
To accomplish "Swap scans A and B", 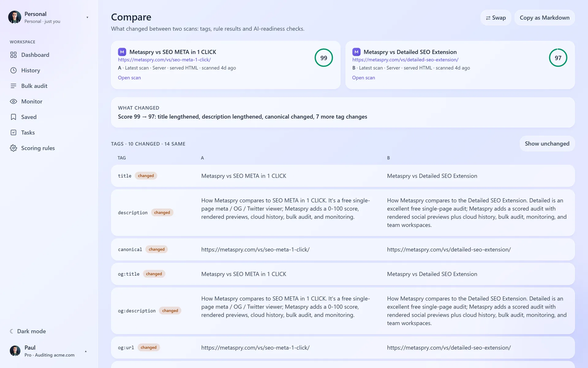I will pos(496,18).
